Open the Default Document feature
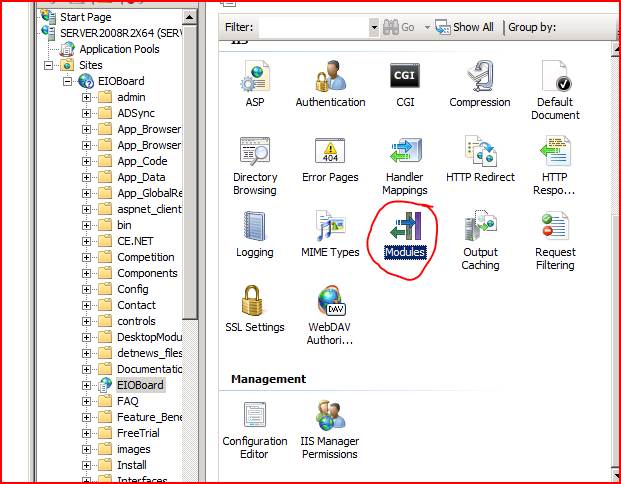 [555, 90]
